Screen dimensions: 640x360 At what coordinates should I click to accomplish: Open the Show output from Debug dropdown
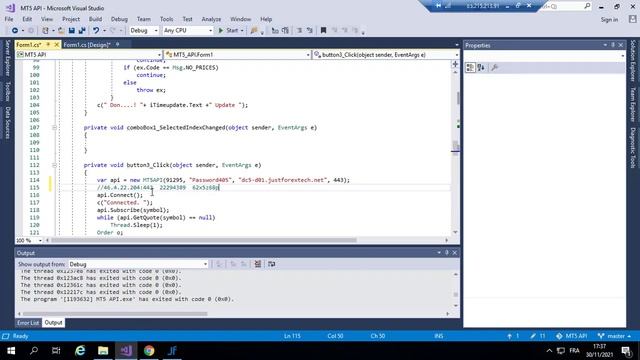(138, 264)
